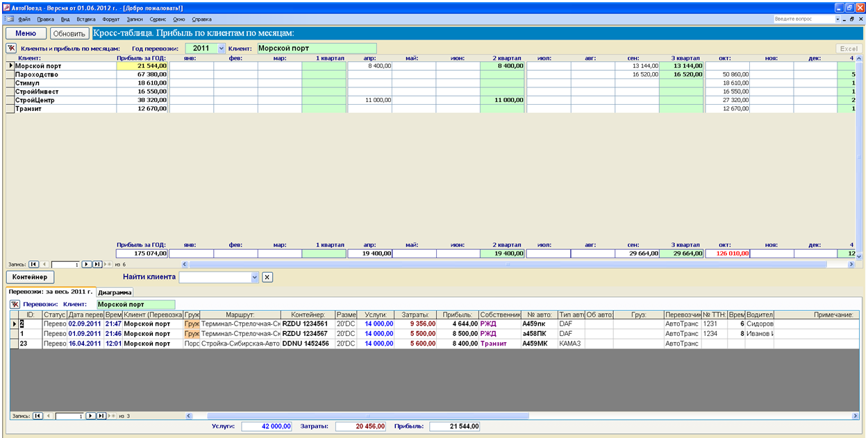Open the Введите вопрос help dropdown arrow
The width and height of the screenshot is (868, 438).
click(x=837, y=19)
